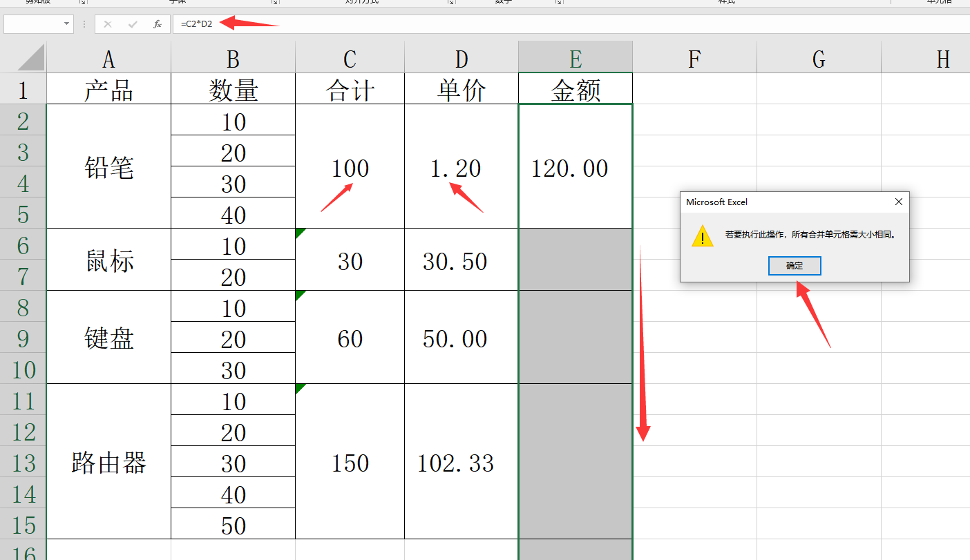This screenshot has width=970, height=560.
Task: Click the 产品 header cell
Action: tap(108, 88)
